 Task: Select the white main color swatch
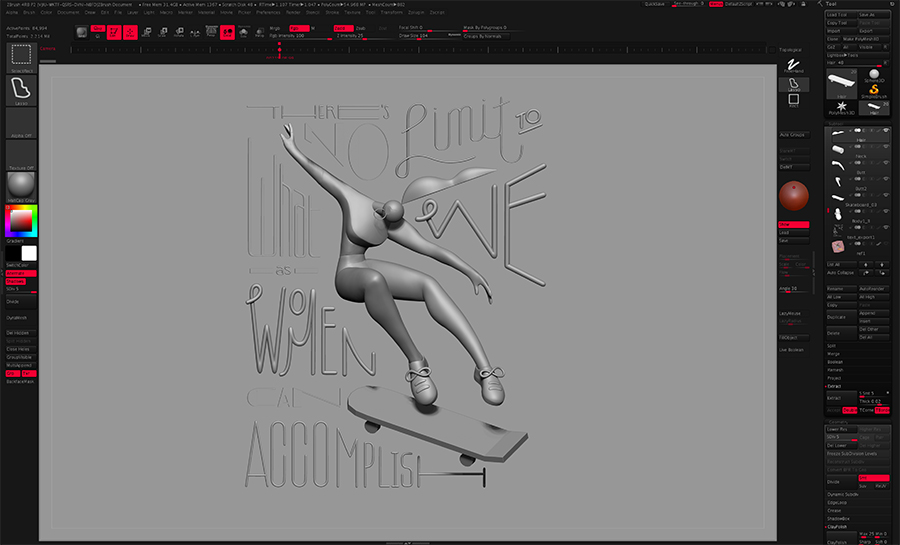tap(29, 253)
